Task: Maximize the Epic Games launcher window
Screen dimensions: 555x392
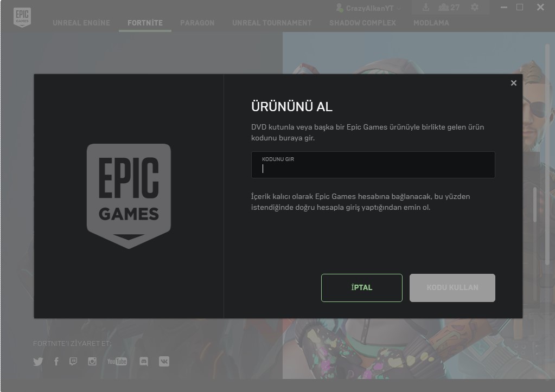Action: point(520,7)
